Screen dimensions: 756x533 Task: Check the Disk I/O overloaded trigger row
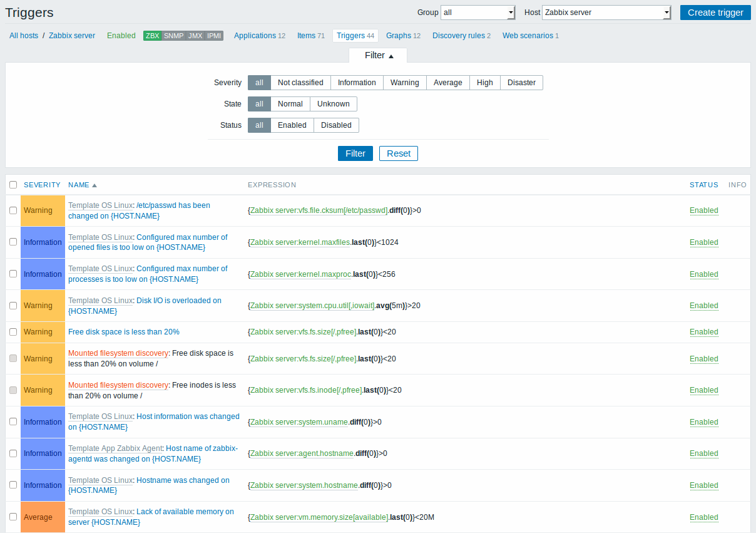[13, 306]
